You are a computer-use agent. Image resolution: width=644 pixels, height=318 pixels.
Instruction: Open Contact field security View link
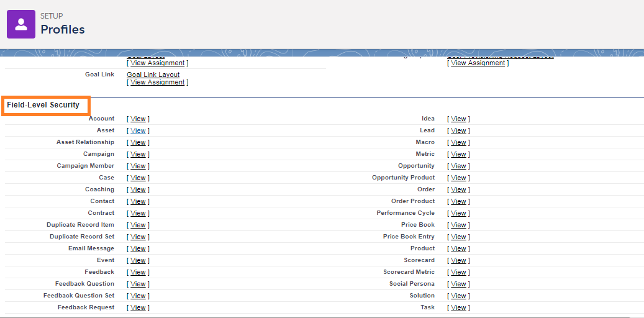coord(138,201)
